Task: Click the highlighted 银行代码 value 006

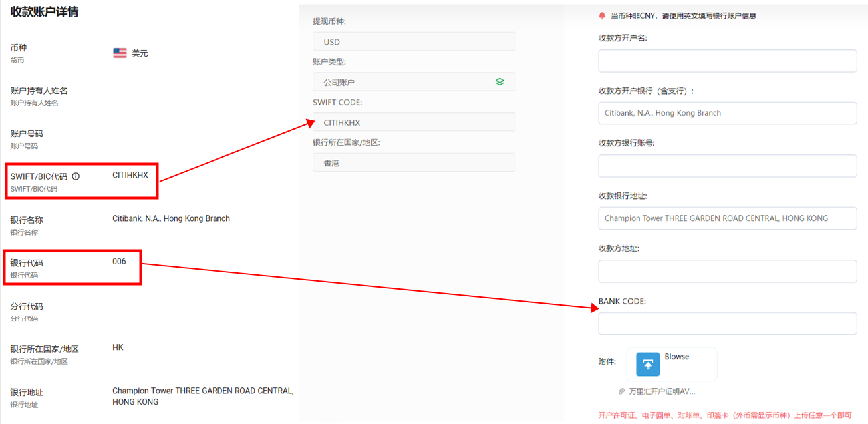Action: [120, 261]
